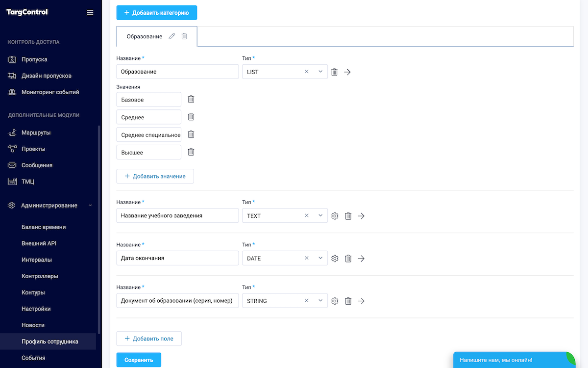588x368 pixels.
Task: Delete the Дата окончания field
Action: 348,259
